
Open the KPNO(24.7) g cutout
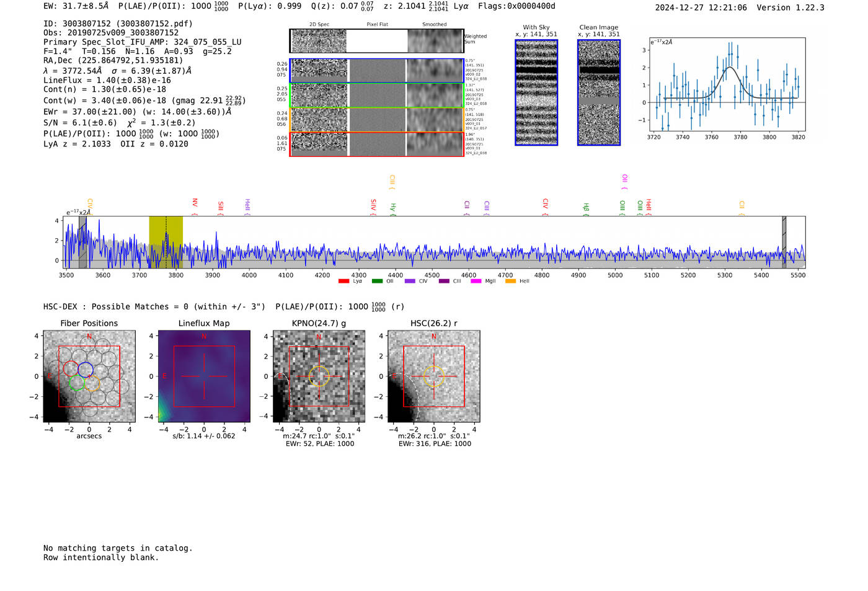319,376
